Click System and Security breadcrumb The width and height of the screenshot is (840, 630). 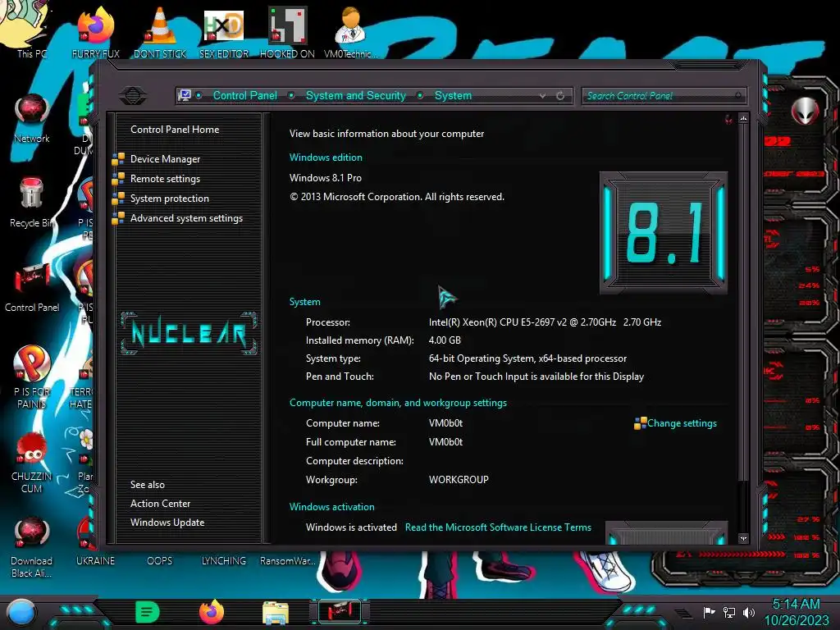356,95
